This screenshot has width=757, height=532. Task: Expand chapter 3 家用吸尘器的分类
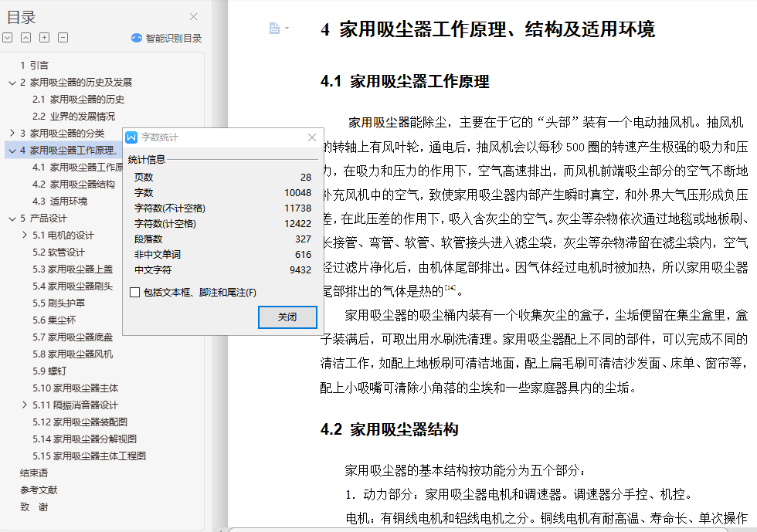tap(12, 134)
